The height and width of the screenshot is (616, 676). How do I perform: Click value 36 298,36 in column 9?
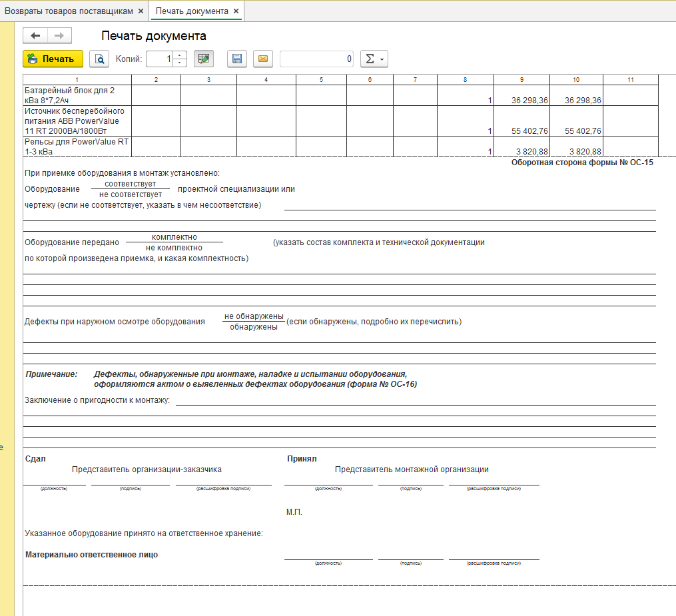point(529,101)
